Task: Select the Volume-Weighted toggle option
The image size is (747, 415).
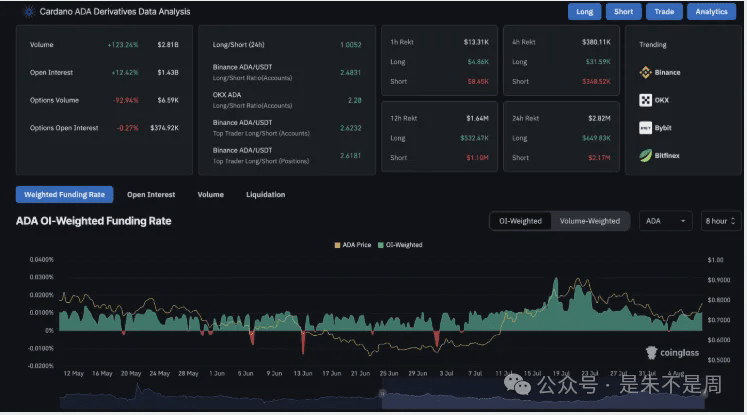Action: (x=590, y=221)
